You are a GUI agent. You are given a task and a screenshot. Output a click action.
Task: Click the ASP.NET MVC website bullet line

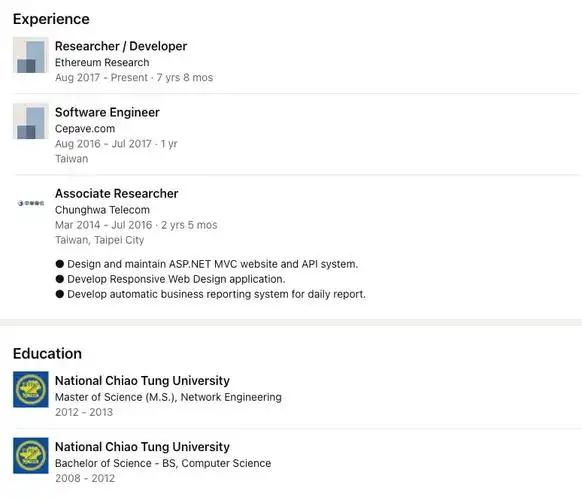(207, 264)
